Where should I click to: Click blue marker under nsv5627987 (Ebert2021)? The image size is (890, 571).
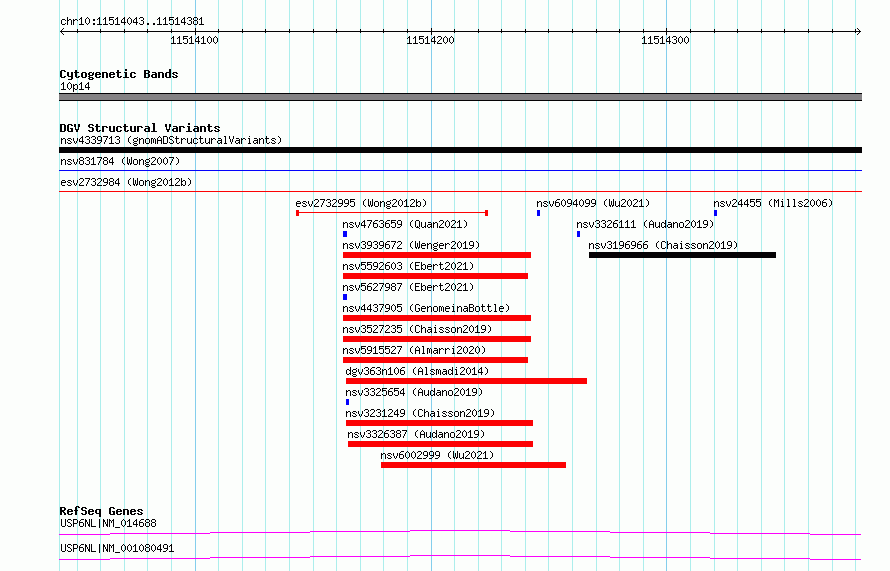pyautogui.click(x=345, y=297)
